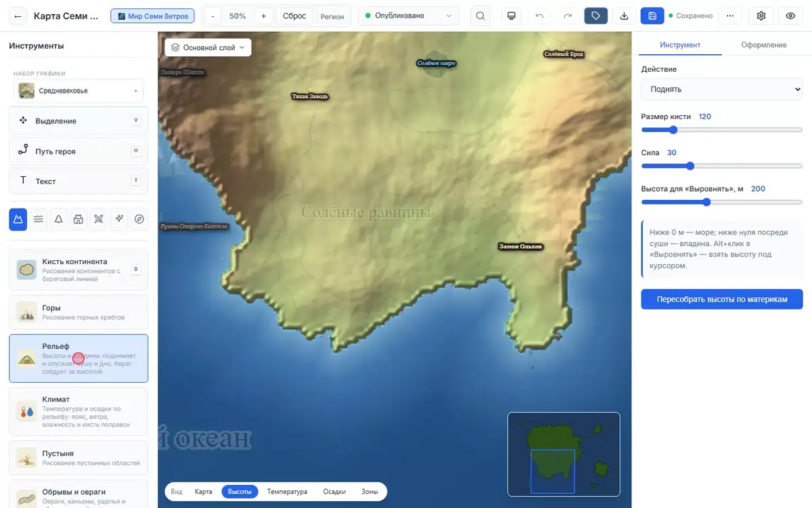This screenshot has height=508, width=812.
Task: Open the Опубликовано status dropdown
Action: 408,16
